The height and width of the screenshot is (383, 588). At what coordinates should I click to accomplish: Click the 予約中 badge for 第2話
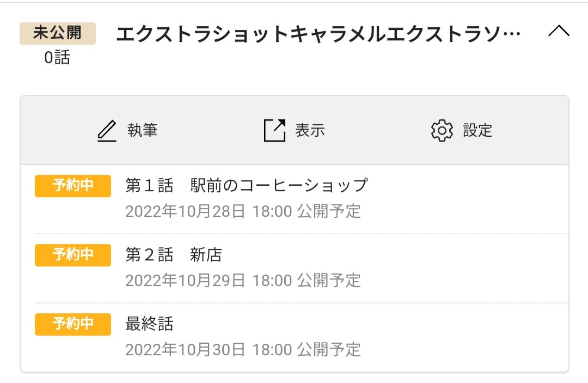tap(73, 255)
